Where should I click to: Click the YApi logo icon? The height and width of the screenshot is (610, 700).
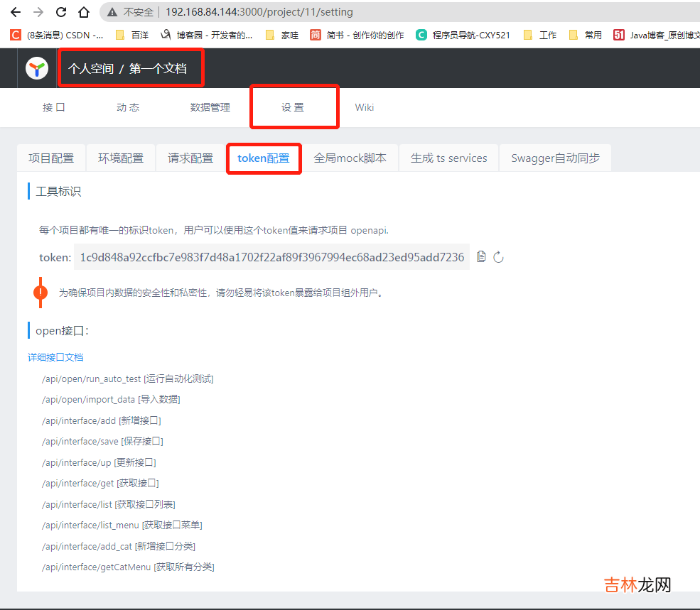click(37, 68)
